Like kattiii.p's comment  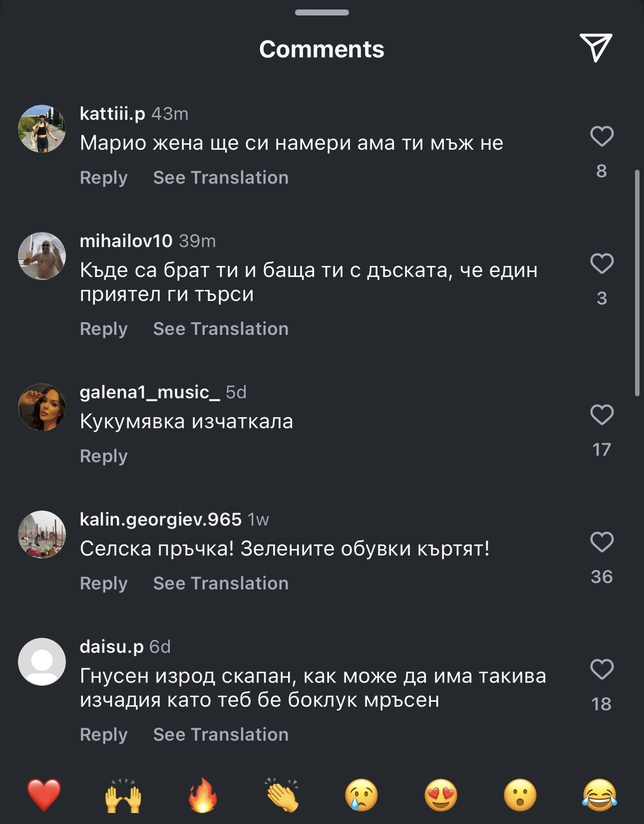[602, 136]
